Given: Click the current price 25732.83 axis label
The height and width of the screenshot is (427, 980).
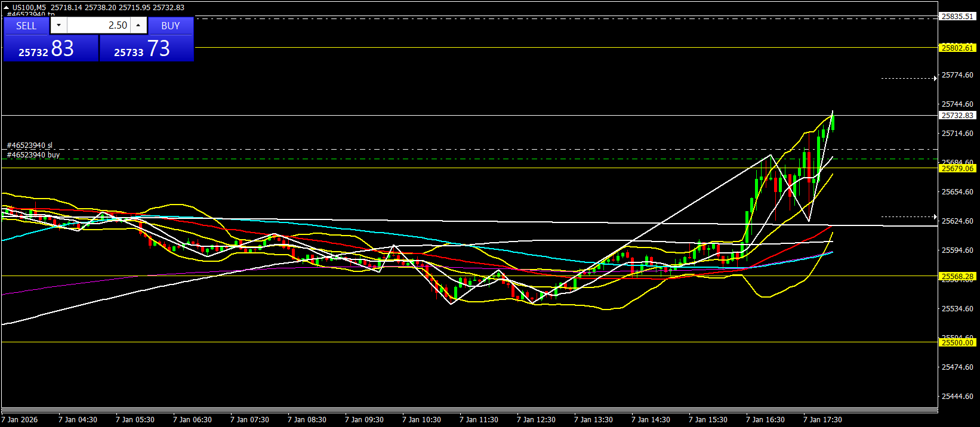Looking at the screenshot, I should click(x=957, y=116).
